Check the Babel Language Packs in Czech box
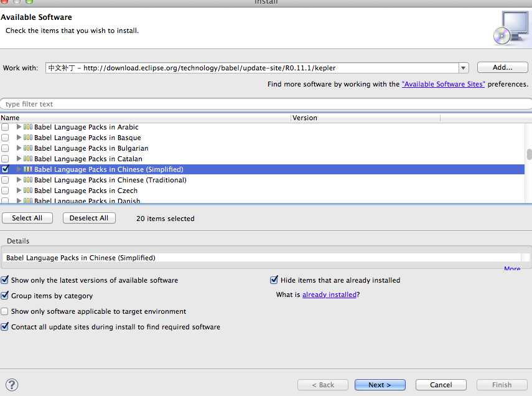Viewport: 532px width, 396px height. point(5,190)
